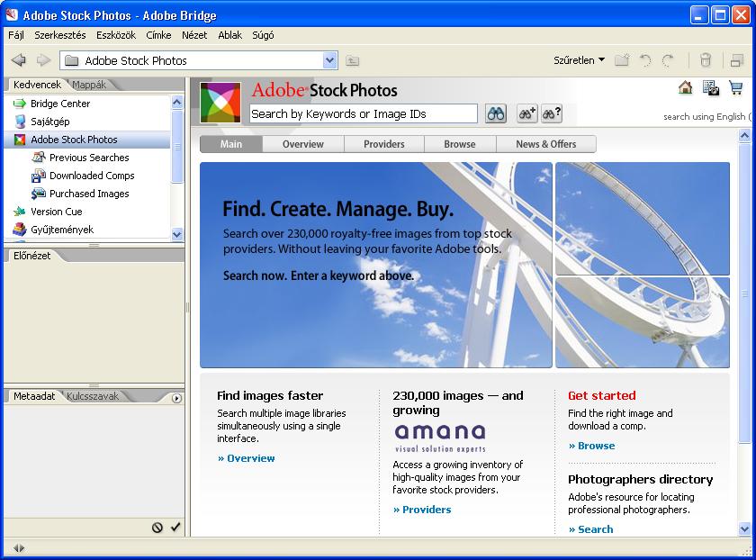Viewport: 756px width, 560px height.
Task: Open the Stock Photos home icon
Action: 685,88
